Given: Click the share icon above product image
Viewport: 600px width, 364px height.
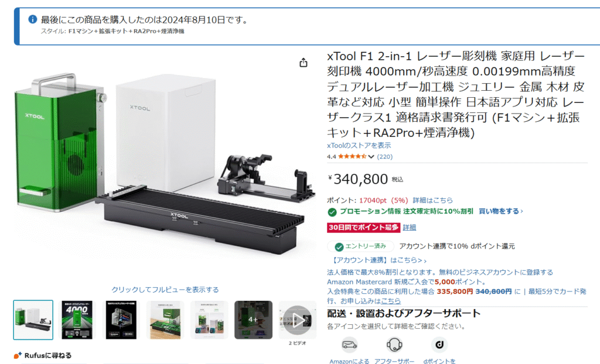Looking at the screenshot, I should [x=304, y=63].
